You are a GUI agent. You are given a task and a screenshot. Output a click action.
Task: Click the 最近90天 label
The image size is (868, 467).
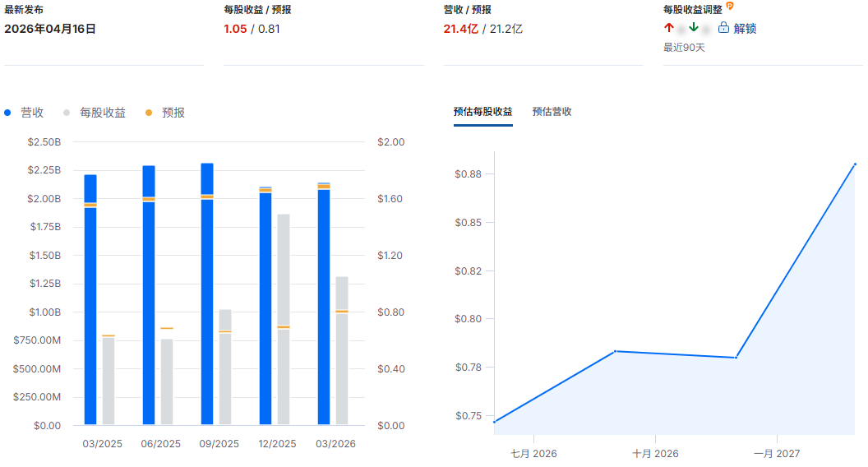pos(684,48)
